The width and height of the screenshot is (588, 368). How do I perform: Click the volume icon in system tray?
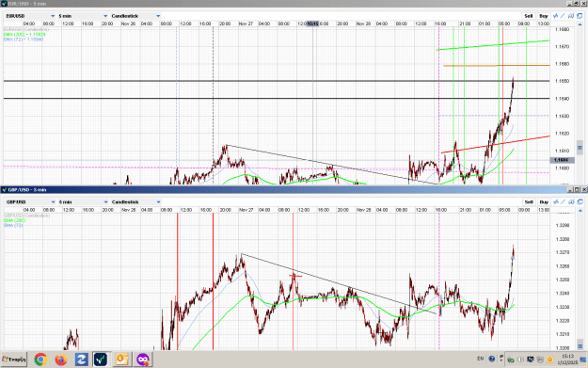tap(520, 360)
